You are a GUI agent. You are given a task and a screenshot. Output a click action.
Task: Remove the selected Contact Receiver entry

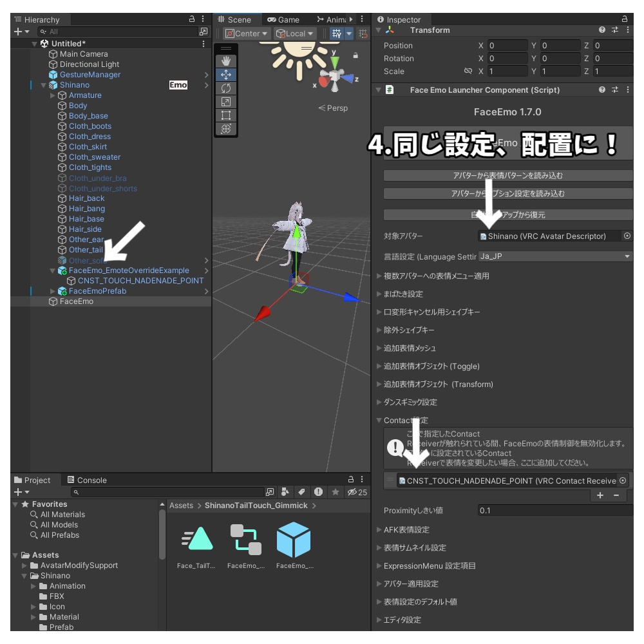616,495
